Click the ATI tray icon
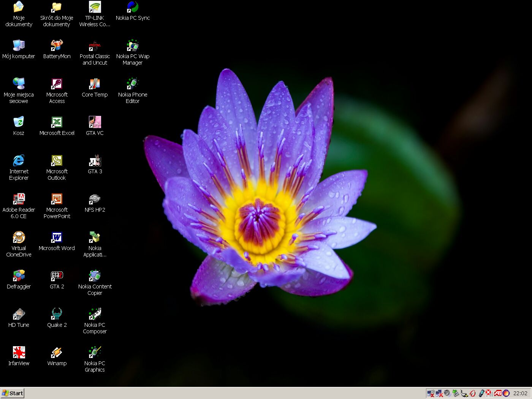 pyautogui.click(x=498, y=393)
